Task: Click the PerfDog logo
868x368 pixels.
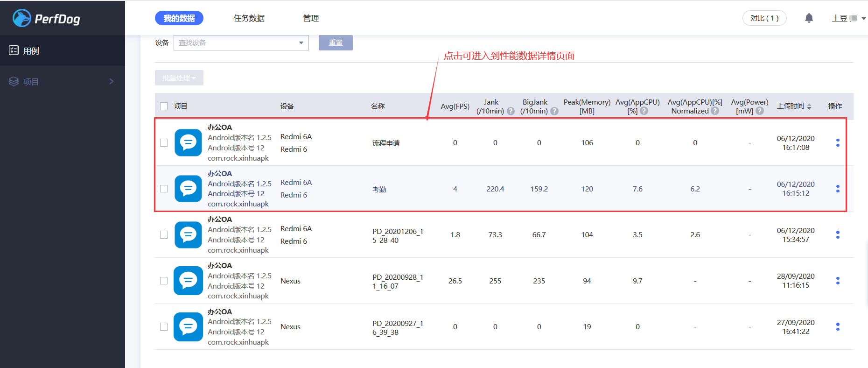Action: tap(46, 18)
